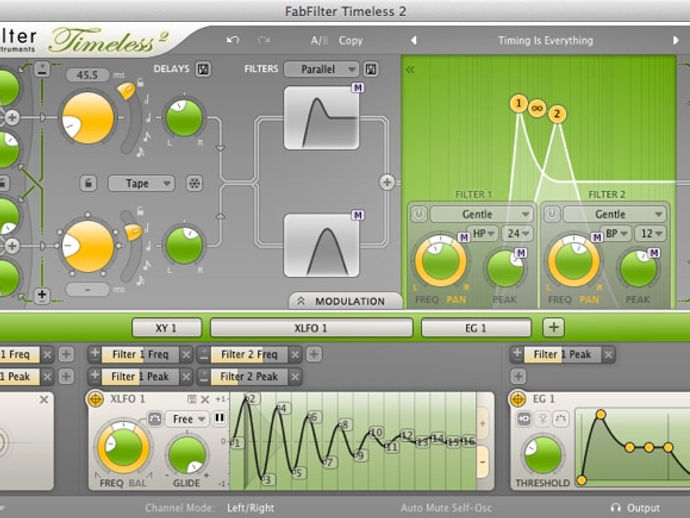Screen dimensions: 690x518
Task: Select filter 2 node in display
Action: (x=557, y=114)
